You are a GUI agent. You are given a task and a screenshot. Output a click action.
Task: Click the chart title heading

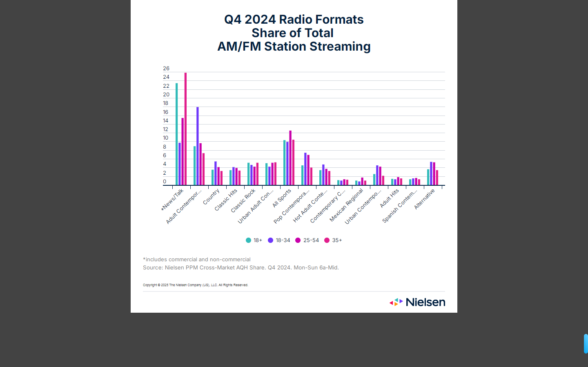click(294, 33)
